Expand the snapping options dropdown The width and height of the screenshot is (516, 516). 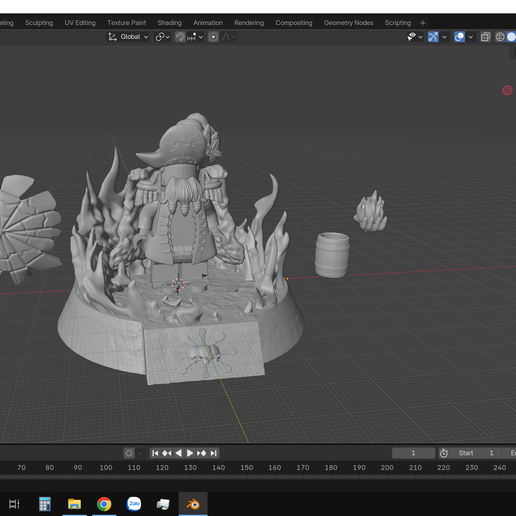coord(195,37)
